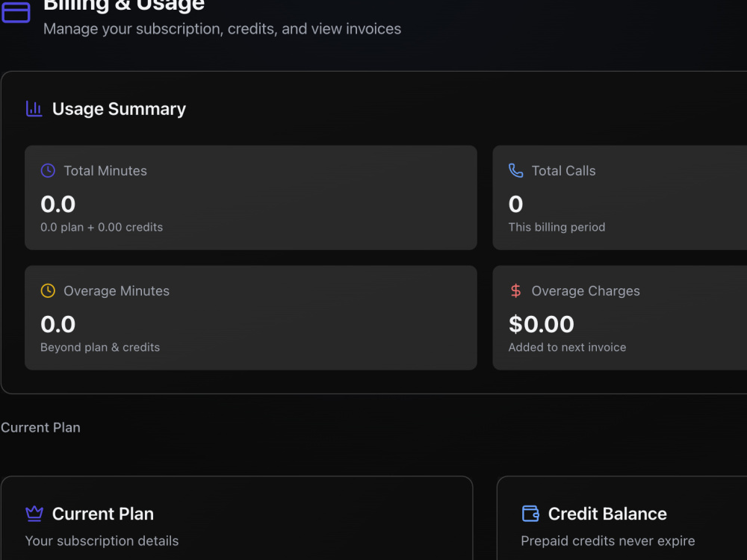Click the Current Plan card heading
This screenshot has width=747, height=560.
click(103, 514)
